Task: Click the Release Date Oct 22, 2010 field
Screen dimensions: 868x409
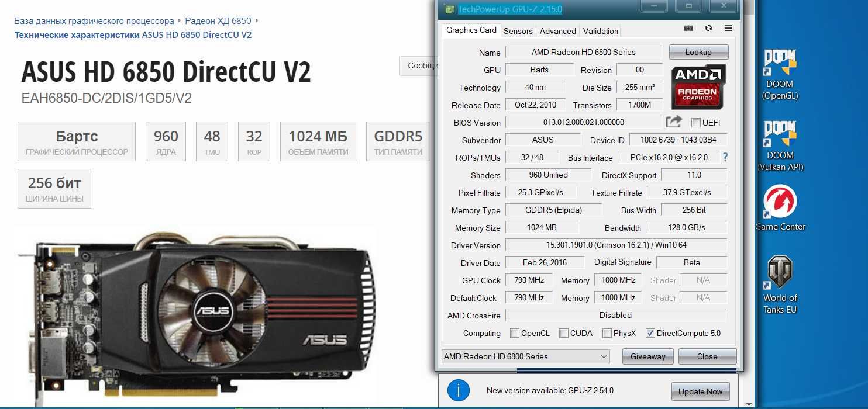Action: 535,105
